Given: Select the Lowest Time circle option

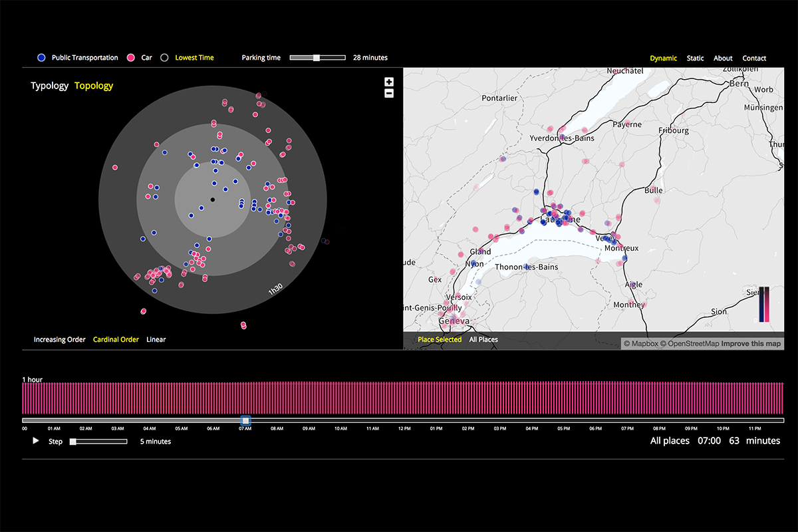Looking at the screenshot, I should [164, 58].
